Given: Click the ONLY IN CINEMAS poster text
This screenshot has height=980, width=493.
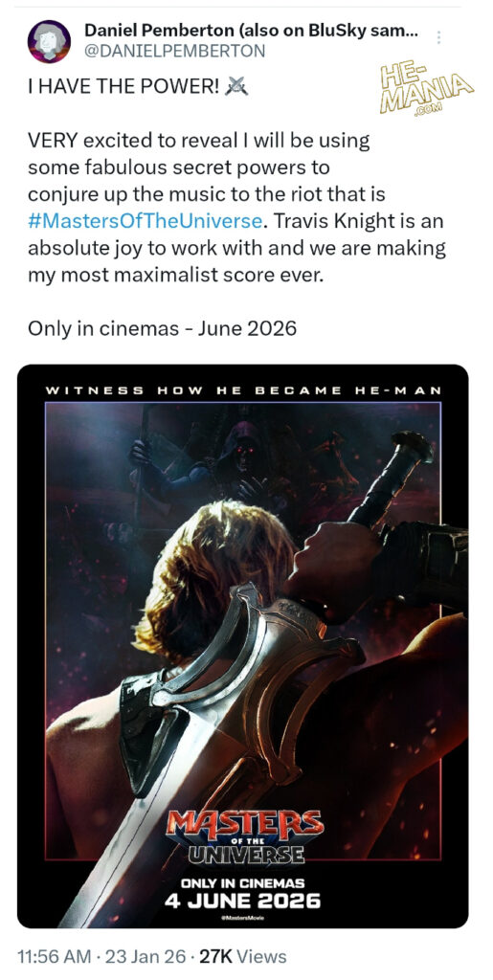Looking at the screenshot, I should (242, 883).
